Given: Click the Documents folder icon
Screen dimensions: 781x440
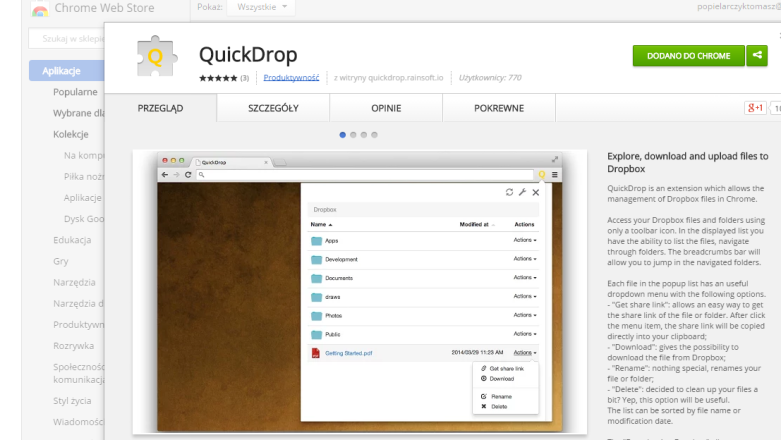Looking at the screenshot, I should 316,278.
